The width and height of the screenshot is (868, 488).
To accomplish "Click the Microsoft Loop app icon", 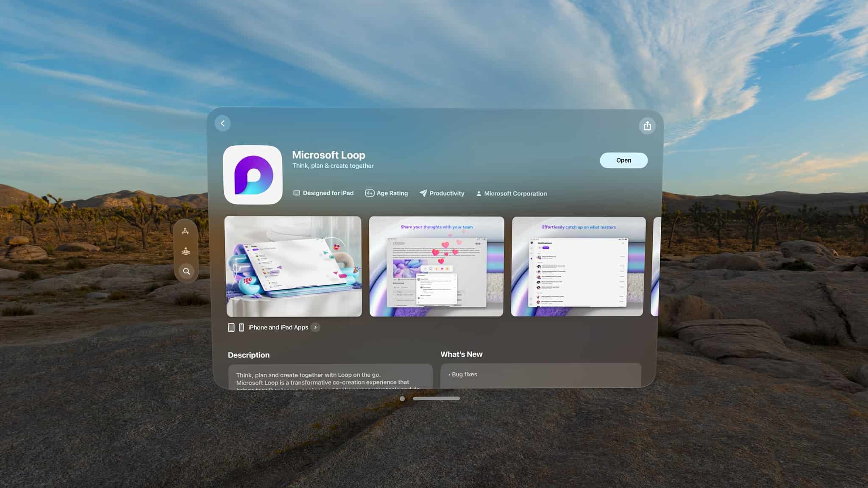I will 253,175.
